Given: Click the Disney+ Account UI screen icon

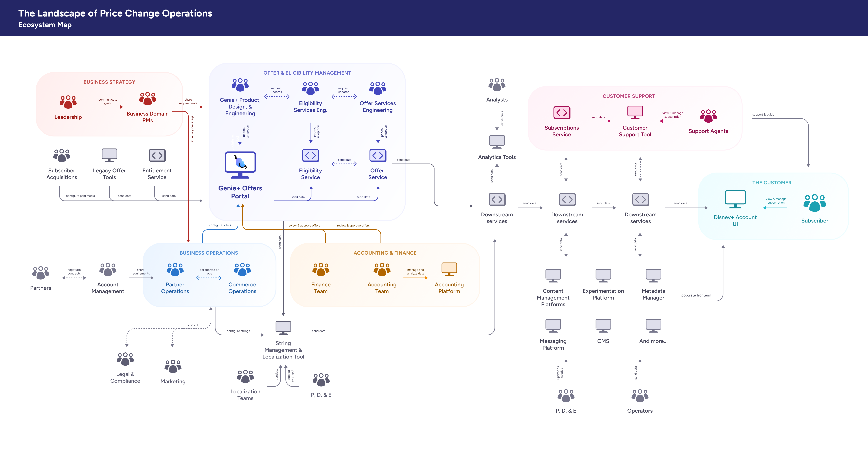Looking at the screenshot, I should 736,199.
